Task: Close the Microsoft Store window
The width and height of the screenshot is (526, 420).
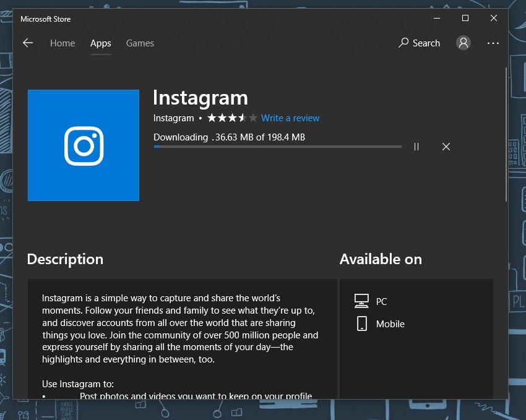Action: pyautogui.click(x=494, y=18)
